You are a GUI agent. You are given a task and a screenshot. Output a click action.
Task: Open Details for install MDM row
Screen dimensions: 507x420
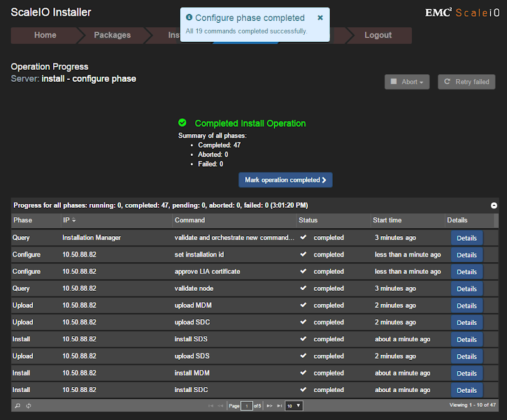tap(466, 373)
